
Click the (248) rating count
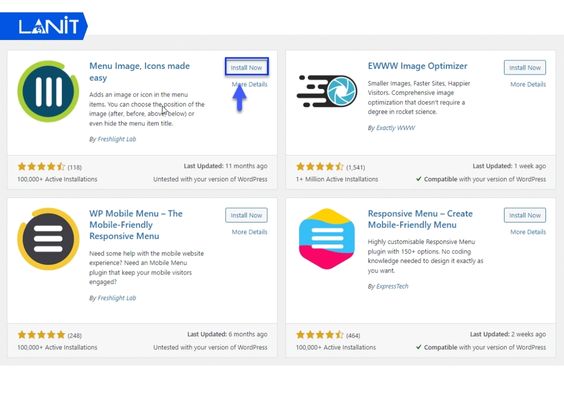coord(75,336)
